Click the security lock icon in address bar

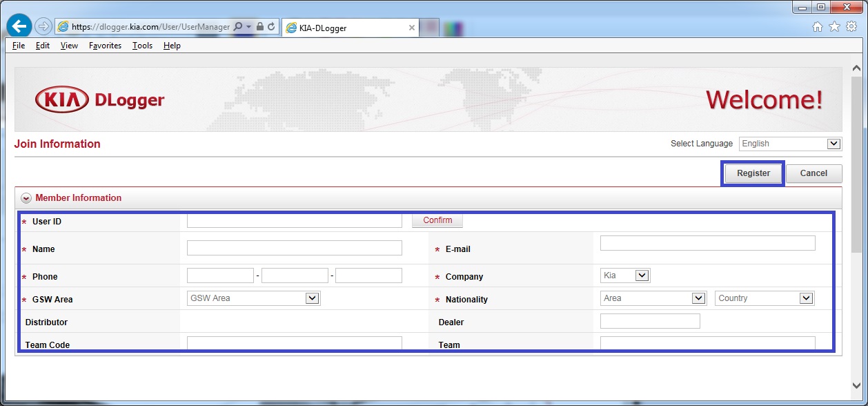point(260,27)
